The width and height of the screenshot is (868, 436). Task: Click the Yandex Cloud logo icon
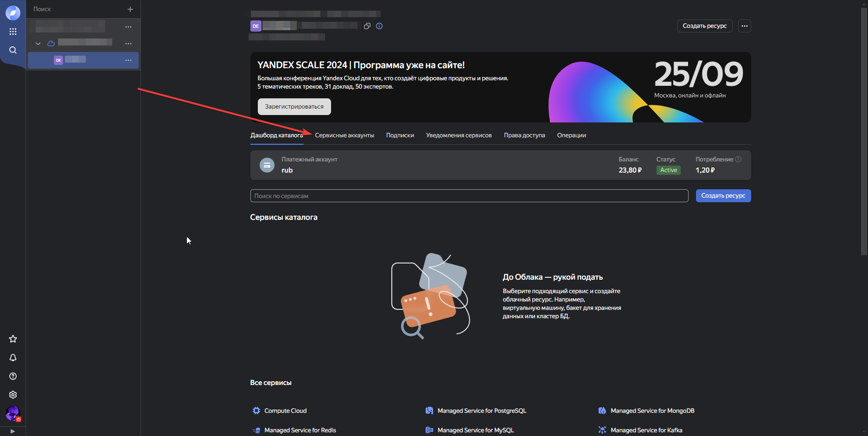(13, 13)
